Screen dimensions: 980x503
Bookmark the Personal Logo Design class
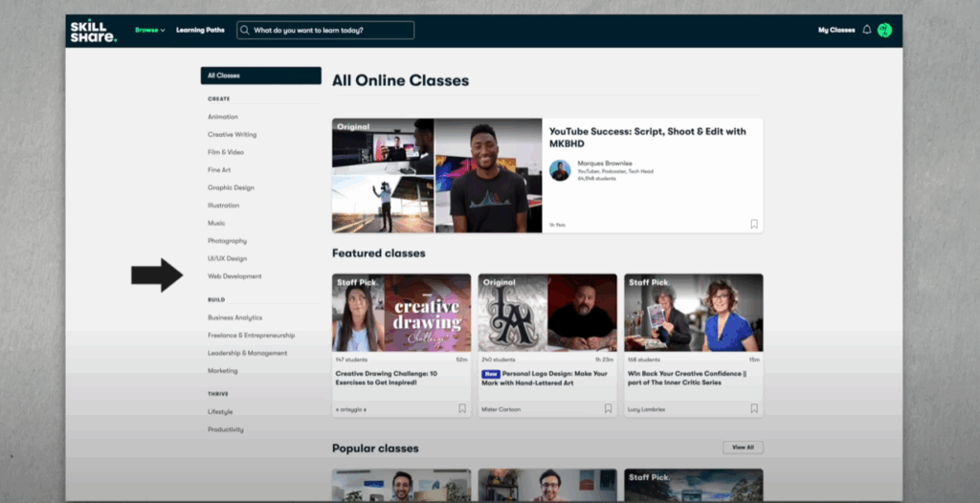[608, 408]
